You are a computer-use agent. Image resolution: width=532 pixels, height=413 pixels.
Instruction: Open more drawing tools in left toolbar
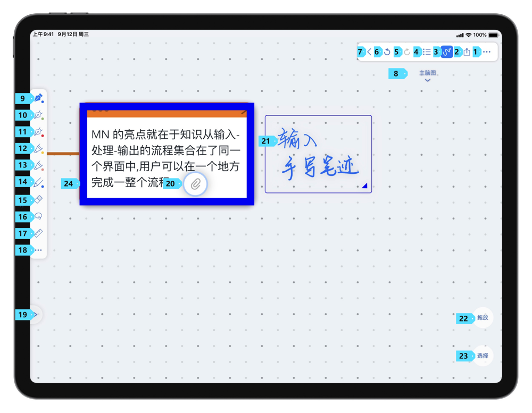[38, 250]
